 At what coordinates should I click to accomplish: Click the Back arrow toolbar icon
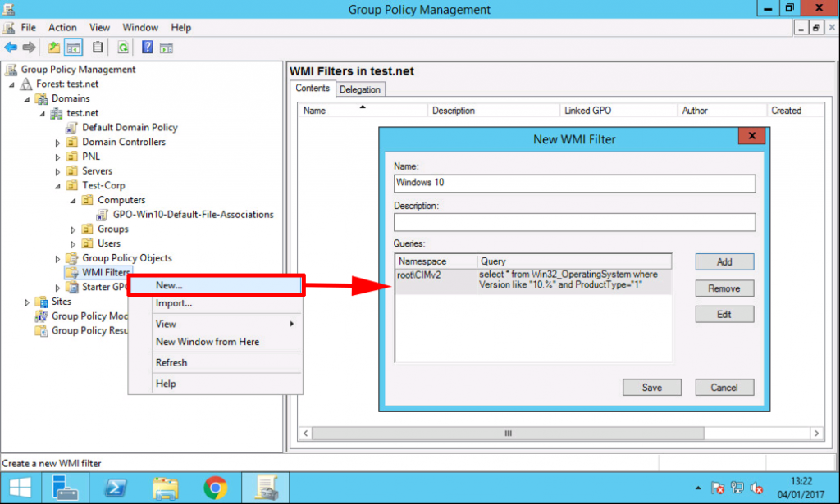tap(11, 48)
